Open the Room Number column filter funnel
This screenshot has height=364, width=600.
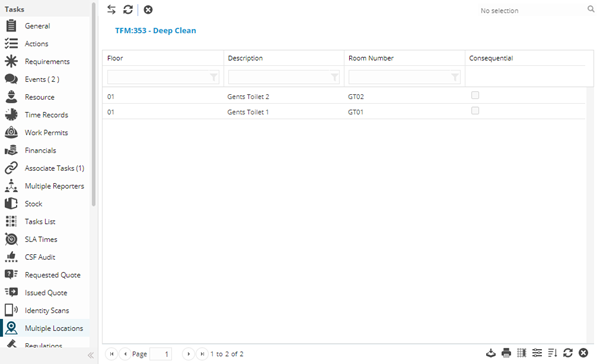coord(455,77)
